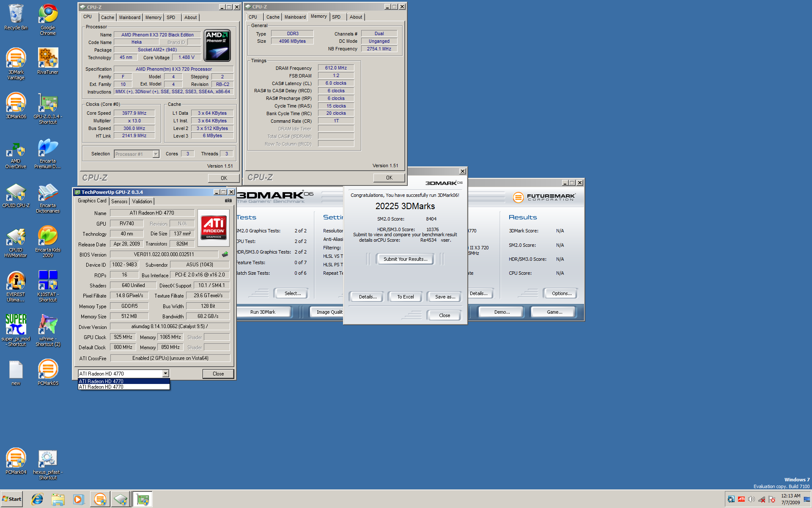This screenshot has height=508, width=812.
Task: Open the Recycle Bin desktop icon
Action: 16,17
